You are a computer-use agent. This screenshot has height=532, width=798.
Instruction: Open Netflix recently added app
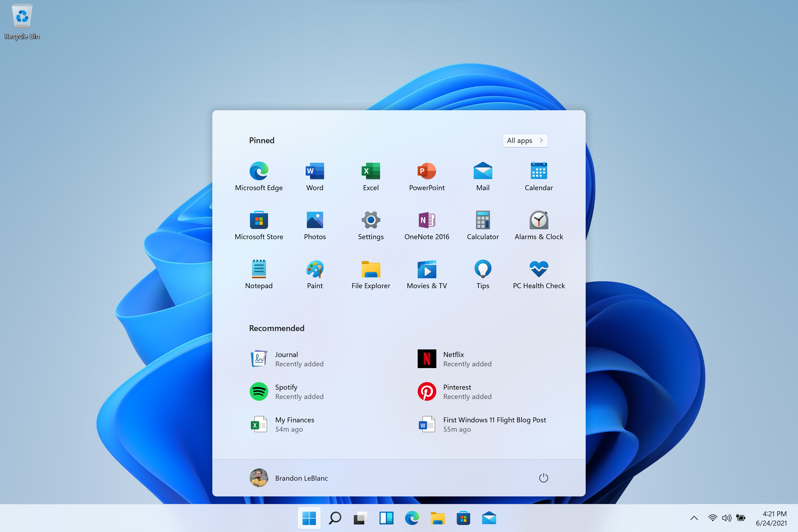point(453,359)
